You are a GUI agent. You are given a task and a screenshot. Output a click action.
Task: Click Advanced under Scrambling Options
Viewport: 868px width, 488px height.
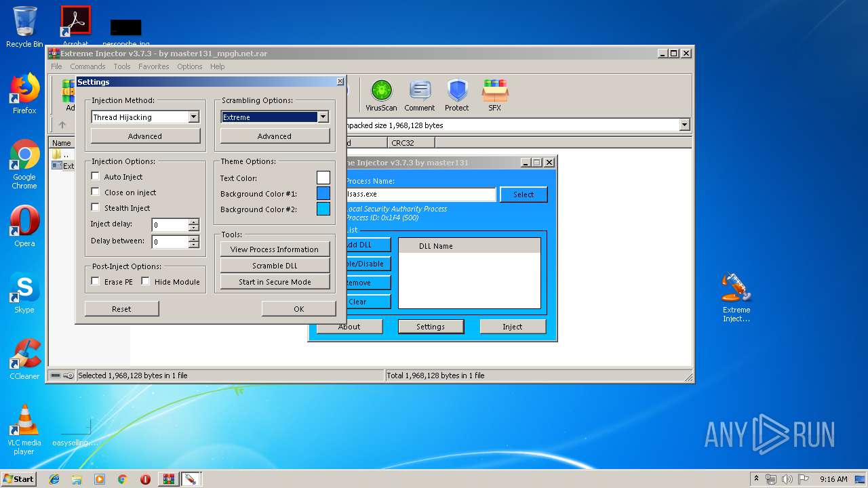275,136
